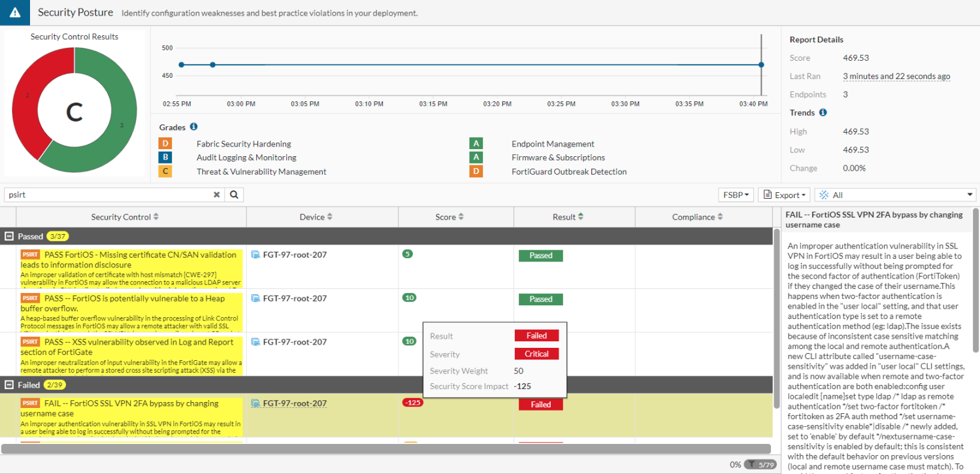The width and height of the screenshot is (980, 474).
Task: Click the info icon next to Grades
Action: pyautogui.click(x=192, y=127)
